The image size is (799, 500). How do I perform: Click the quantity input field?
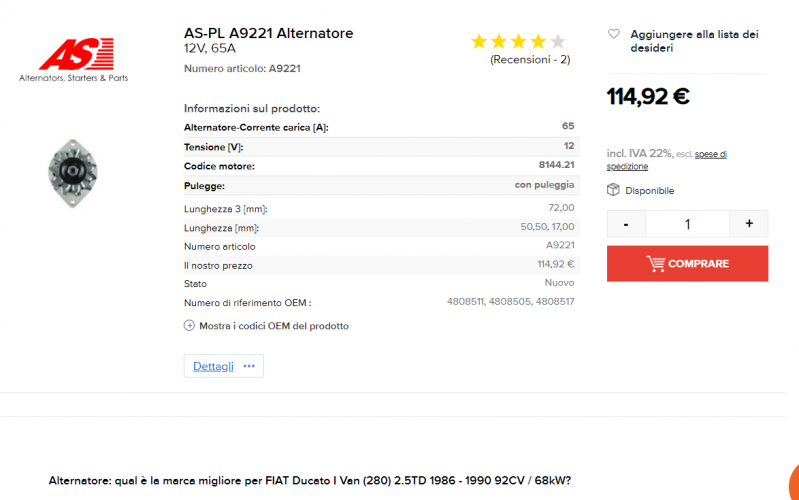[687, 224]
